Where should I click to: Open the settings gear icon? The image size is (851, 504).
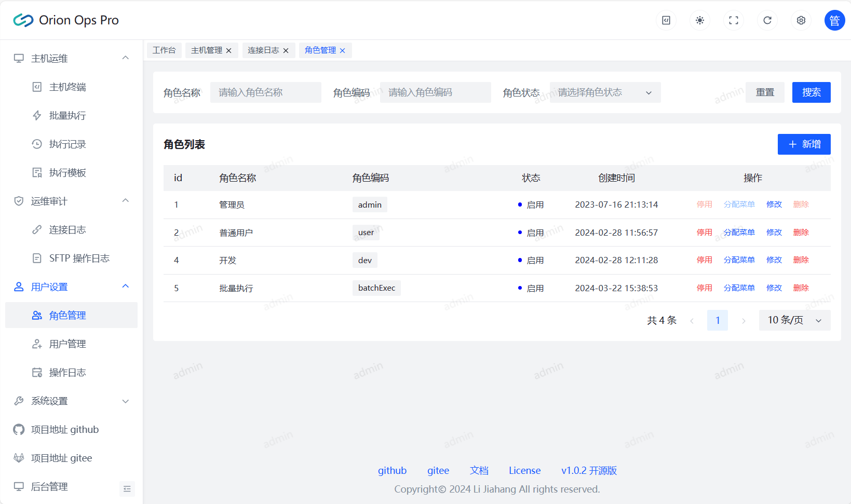pos(801,20)
